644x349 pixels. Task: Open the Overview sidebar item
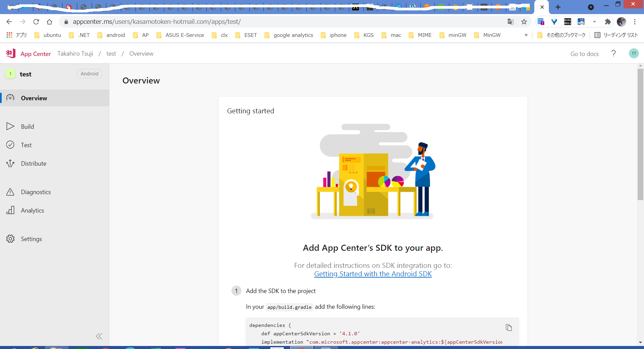tap(54, 98)
